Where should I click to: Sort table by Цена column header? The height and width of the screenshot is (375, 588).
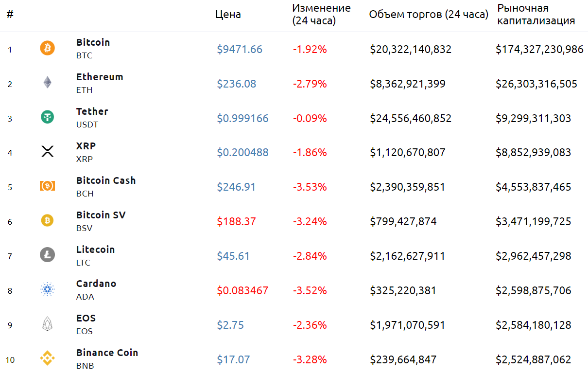tap(228, 15)
